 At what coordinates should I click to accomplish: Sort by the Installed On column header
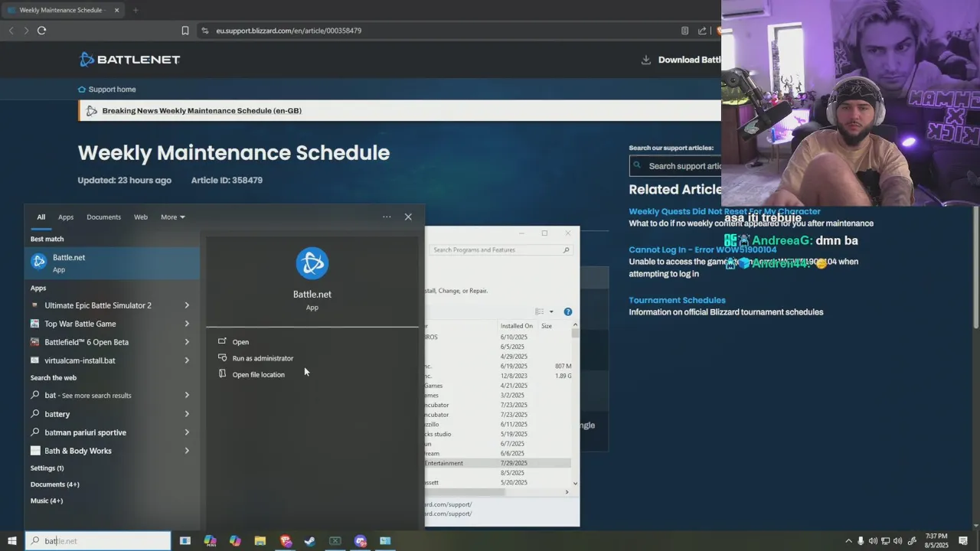(518, 326)
